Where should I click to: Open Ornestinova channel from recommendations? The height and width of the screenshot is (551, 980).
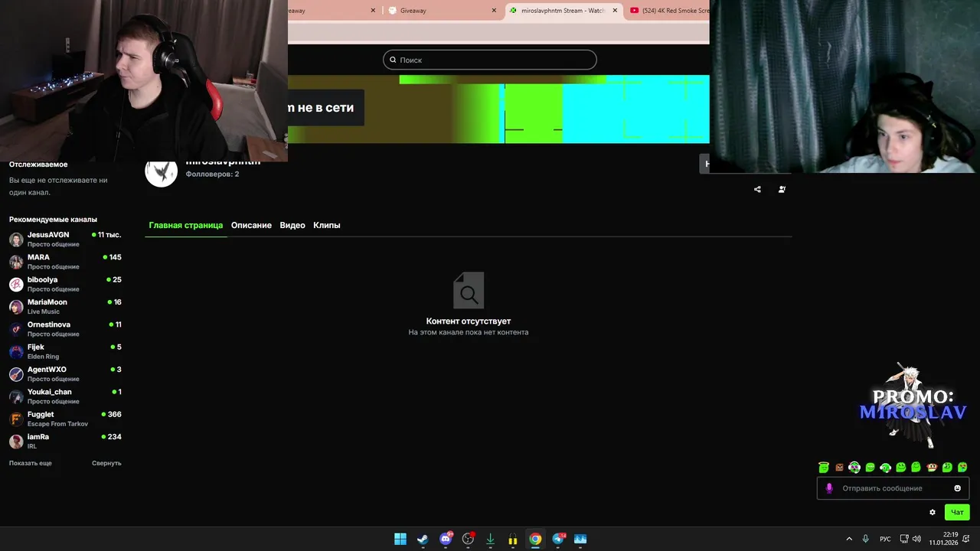click(65, 329)
